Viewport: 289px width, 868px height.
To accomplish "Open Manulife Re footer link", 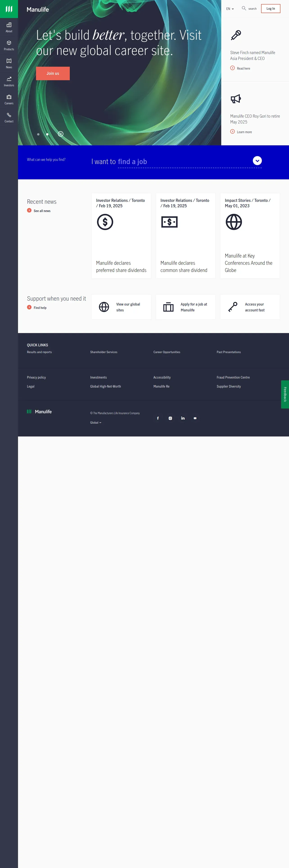I will (x=161, y=386).
